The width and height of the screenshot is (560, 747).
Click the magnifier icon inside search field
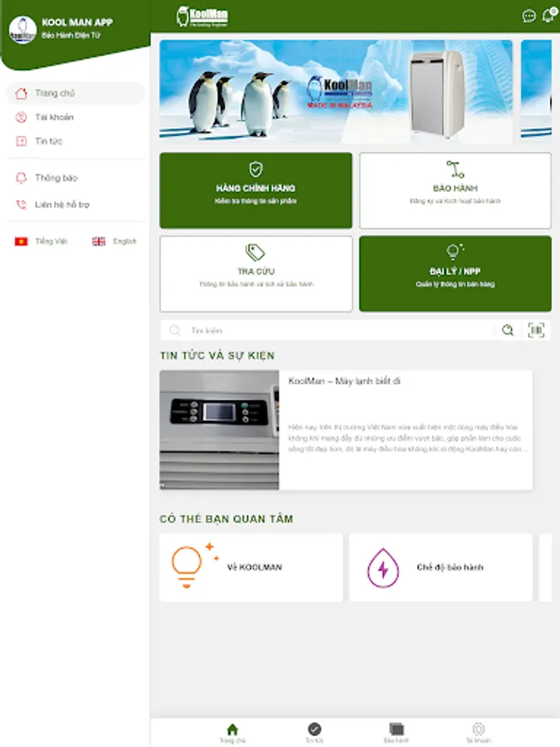pyautogui.click(x=175, y=330)
